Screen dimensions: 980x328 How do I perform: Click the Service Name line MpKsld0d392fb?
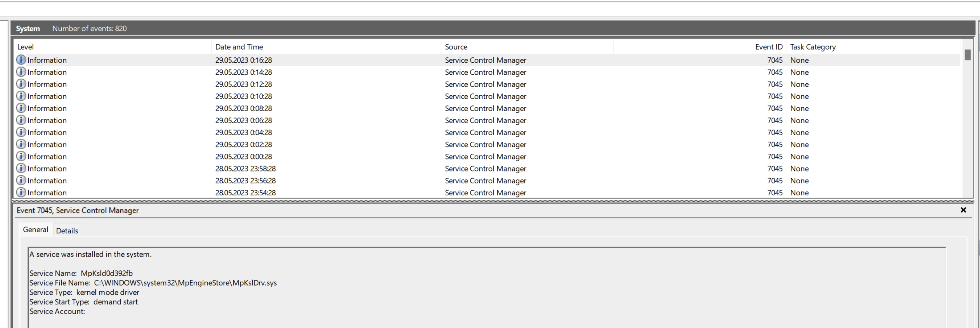tap(81, 273)
